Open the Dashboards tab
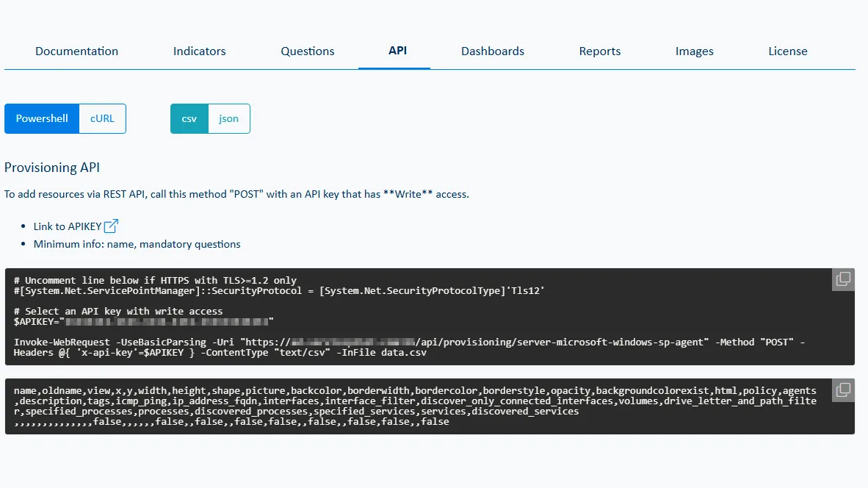Screen dimensions: 868x488 tap(492, 51)
